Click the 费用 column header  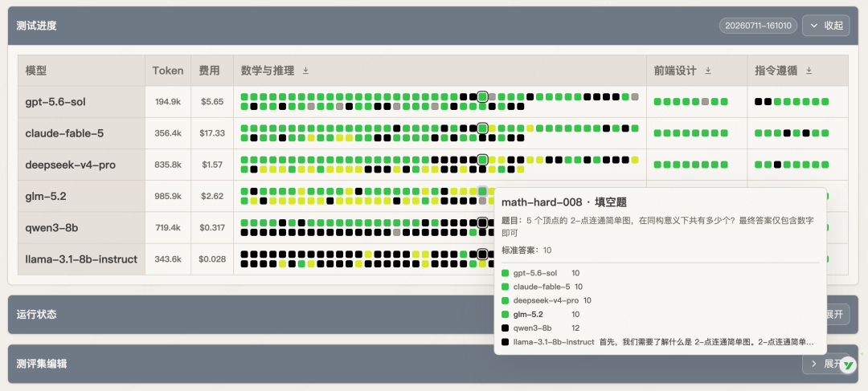[212, 70]
